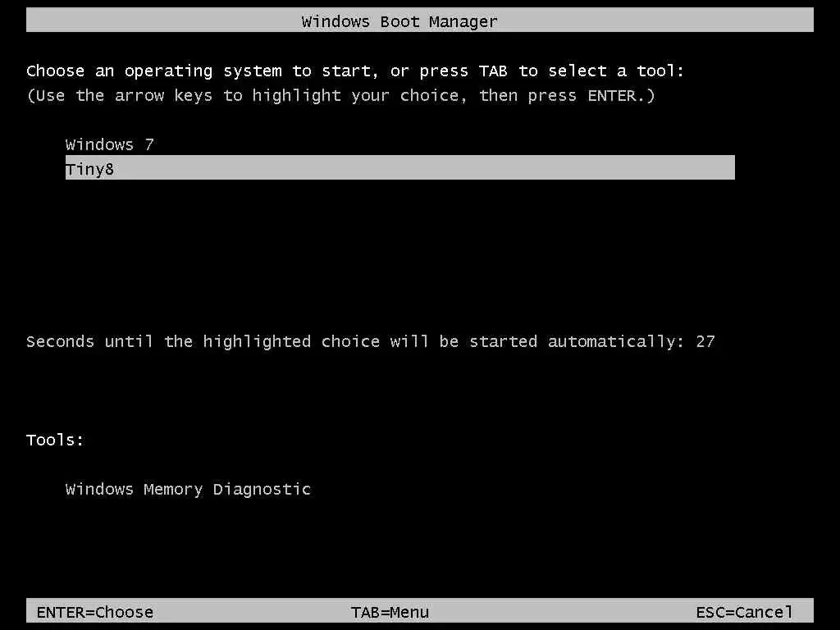Image resolution: width=840 pixels, height=630 pixels.
Task: Launch Windows Memory Diagnostic tool
Action: 188,490
